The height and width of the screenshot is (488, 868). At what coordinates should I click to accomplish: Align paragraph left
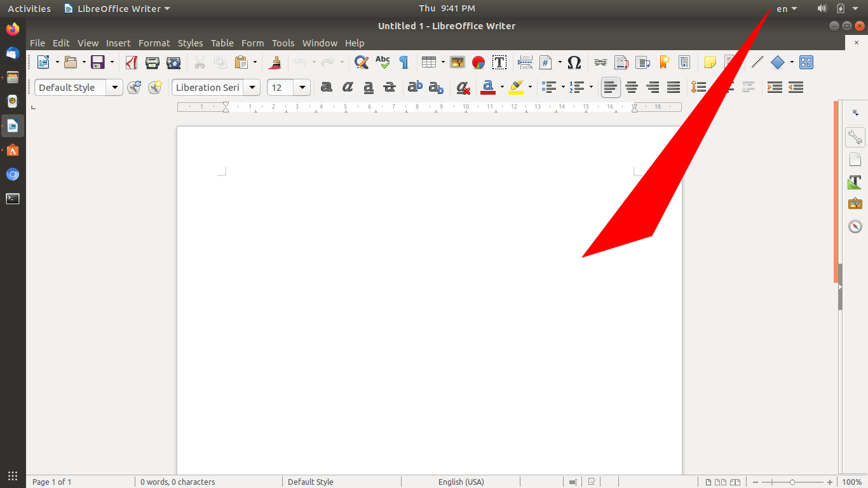[611, 87]
